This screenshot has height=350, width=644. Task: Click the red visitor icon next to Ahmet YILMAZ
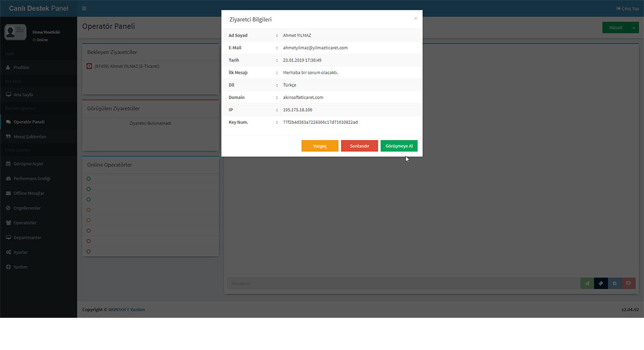(x=88, y=65)
